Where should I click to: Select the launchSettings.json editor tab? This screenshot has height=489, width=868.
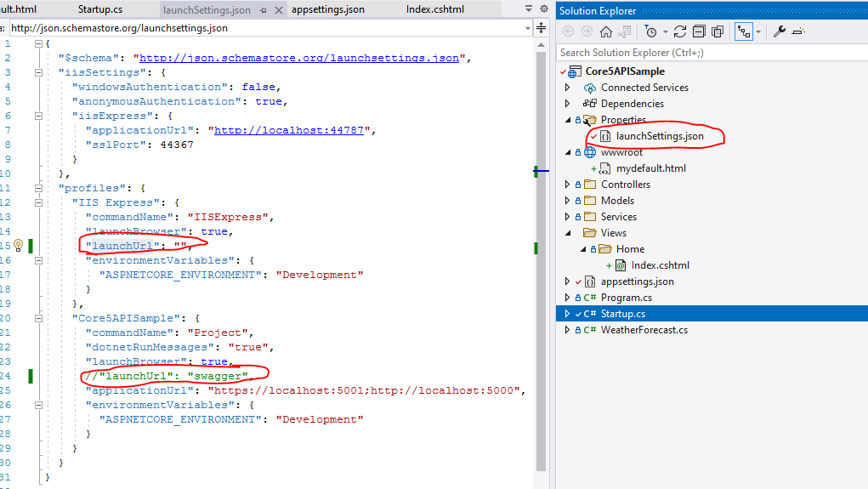(207, 10)
